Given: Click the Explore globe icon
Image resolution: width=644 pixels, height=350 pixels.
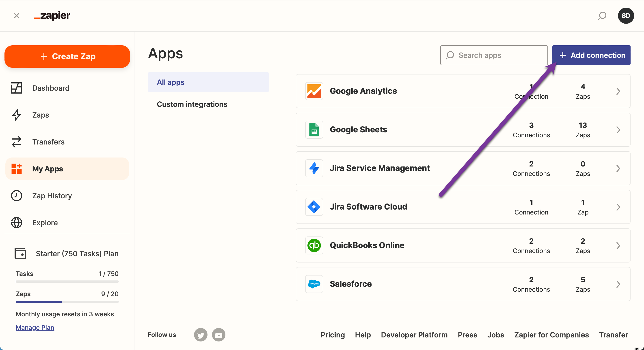Looking at the screenshot, I should coord(17,223).
